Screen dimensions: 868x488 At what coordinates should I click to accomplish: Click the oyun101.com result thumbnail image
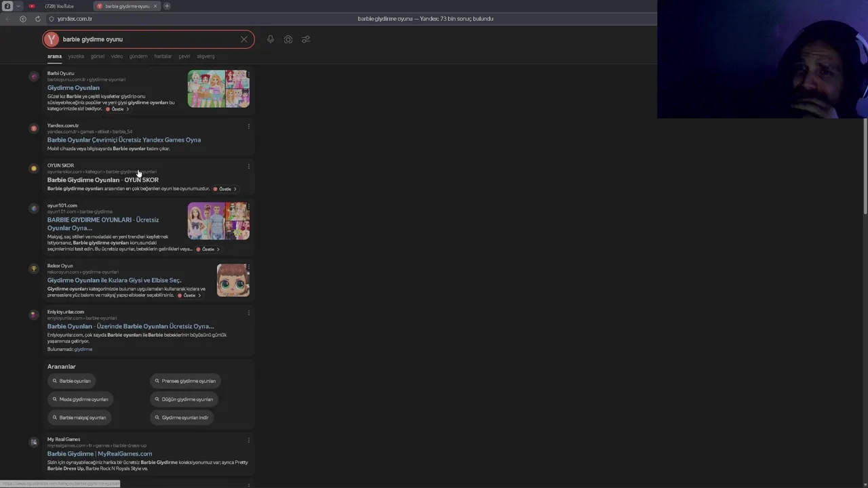tap(218, 221)
